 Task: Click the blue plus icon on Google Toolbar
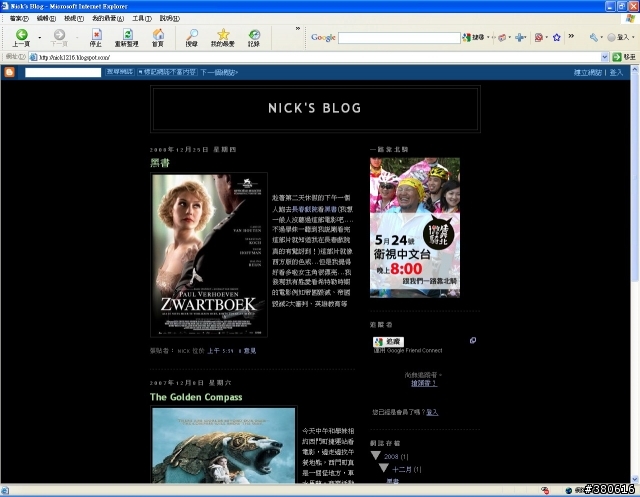coord(520,38)
